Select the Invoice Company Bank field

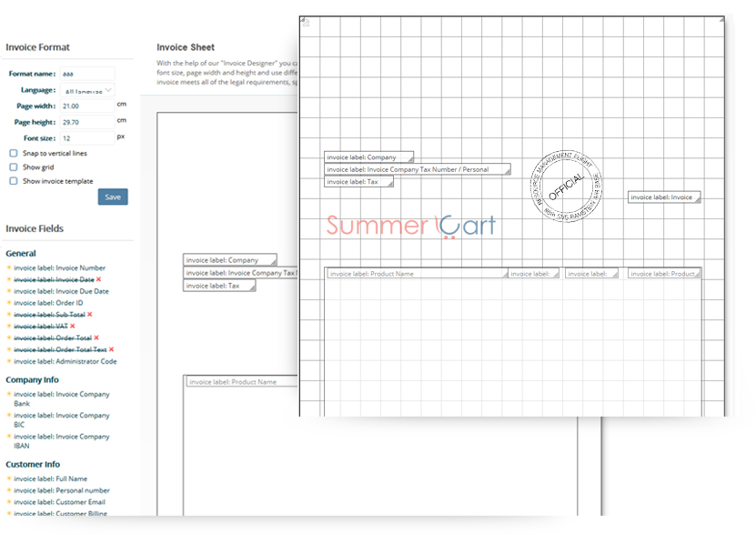pyautogui.click(x=62, y=399)
